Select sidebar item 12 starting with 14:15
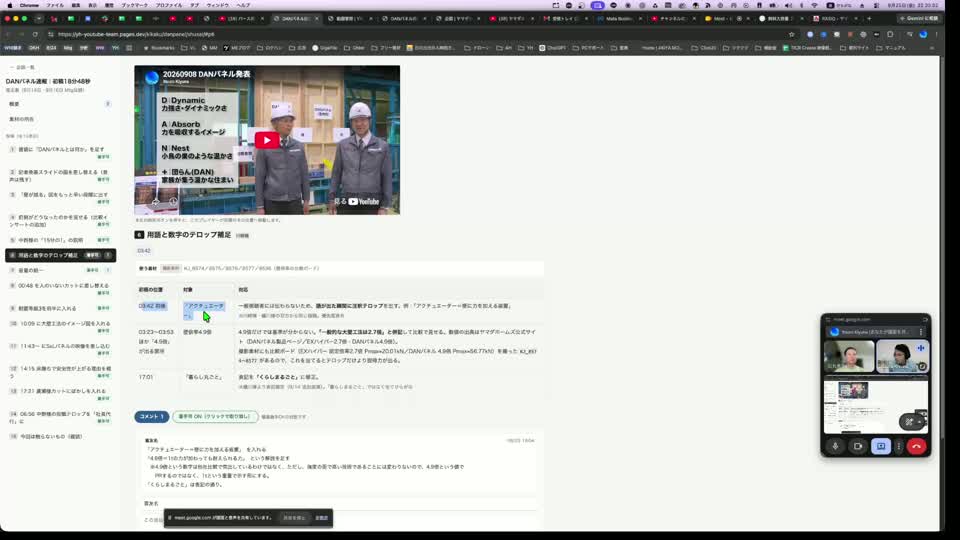 (59, 372)
